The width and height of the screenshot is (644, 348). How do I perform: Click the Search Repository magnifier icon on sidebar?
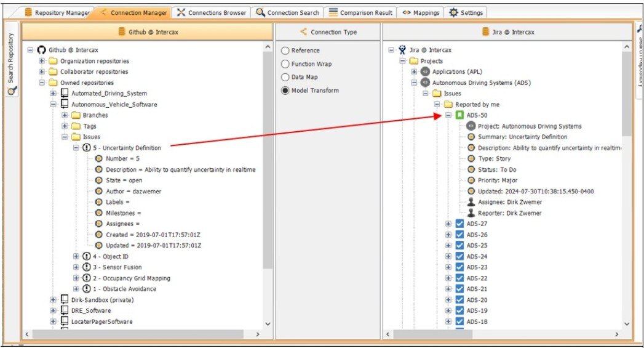[12, 91]
